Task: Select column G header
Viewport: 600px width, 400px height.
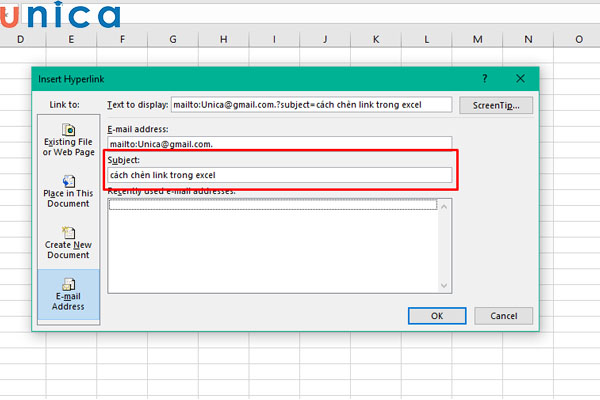Action: click(173, 39)
